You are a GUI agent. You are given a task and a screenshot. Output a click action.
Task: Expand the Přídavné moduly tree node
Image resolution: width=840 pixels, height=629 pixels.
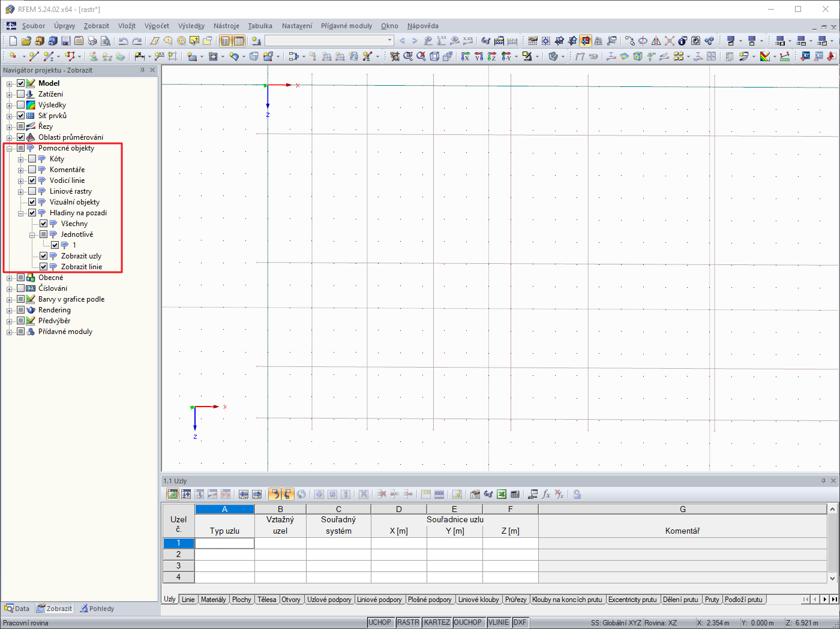pos(10,332)
